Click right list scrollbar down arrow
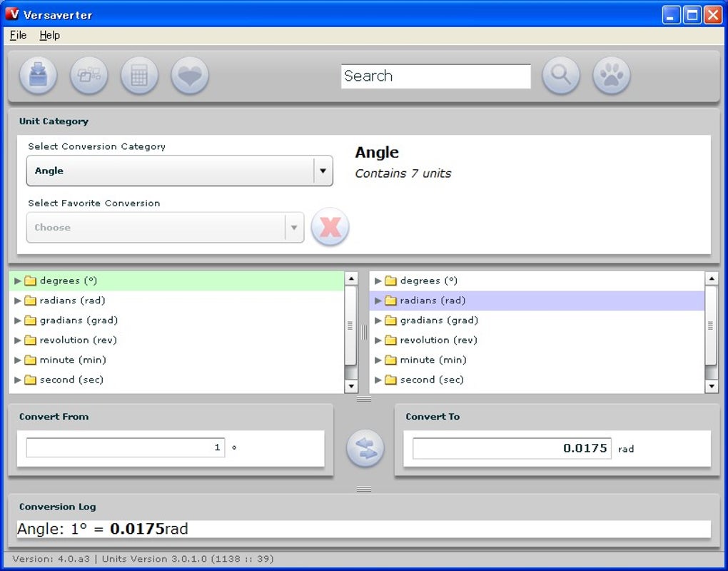 [712, 386]
